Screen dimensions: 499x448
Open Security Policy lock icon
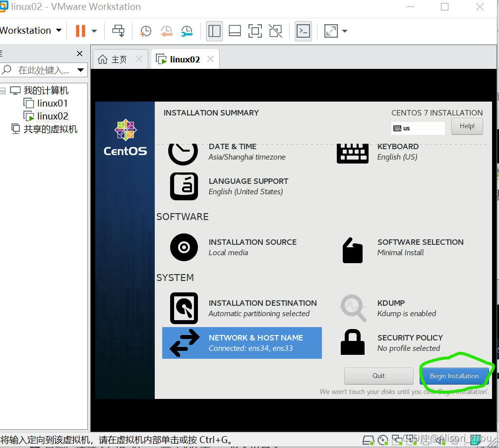(353, 342)
